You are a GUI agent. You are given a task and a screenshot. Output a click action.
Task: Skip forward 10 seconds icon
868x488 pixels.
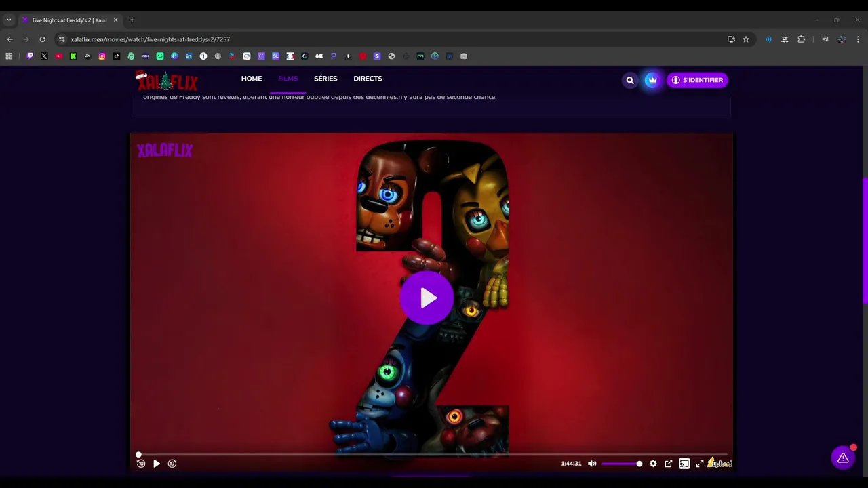[x=172, y=464]
